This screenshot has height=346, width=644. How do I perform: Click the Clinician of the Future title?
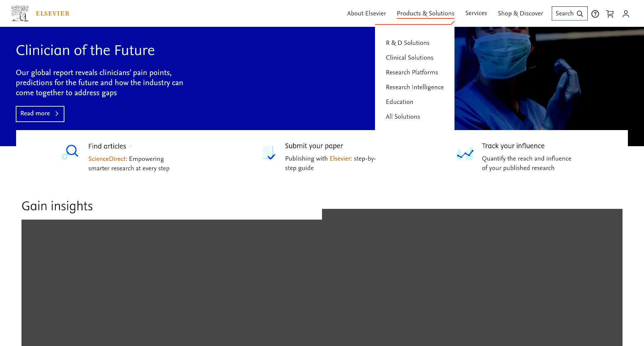85,50
